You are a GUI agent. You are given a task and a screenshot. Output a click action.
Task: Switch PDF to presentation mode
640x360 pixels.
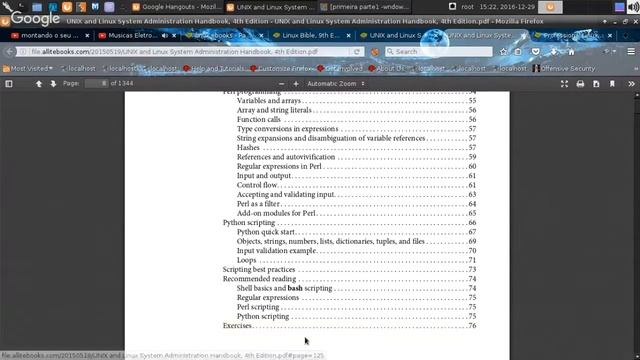click(564, 84)
